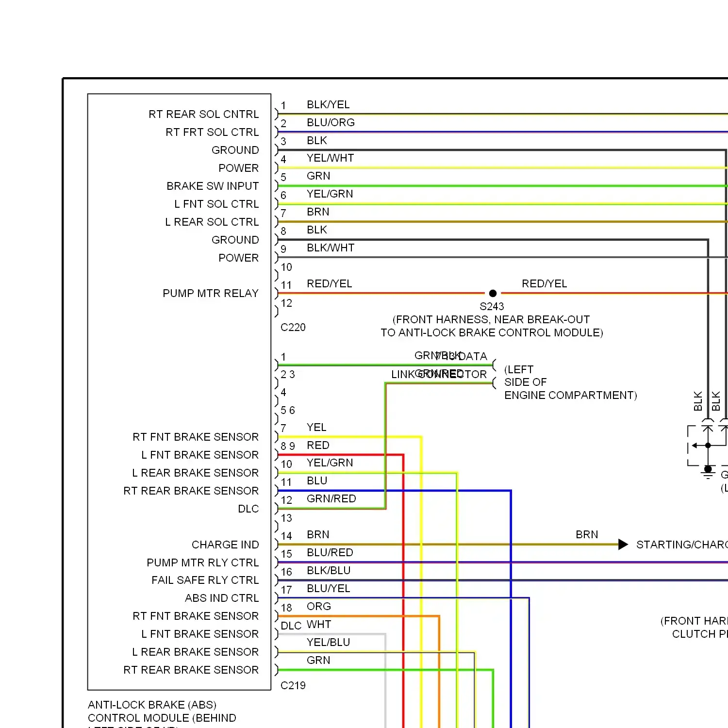Click the RED wire label near pin 8 9
The width and height of the screenshot is (728, 728).
point(318,445)
